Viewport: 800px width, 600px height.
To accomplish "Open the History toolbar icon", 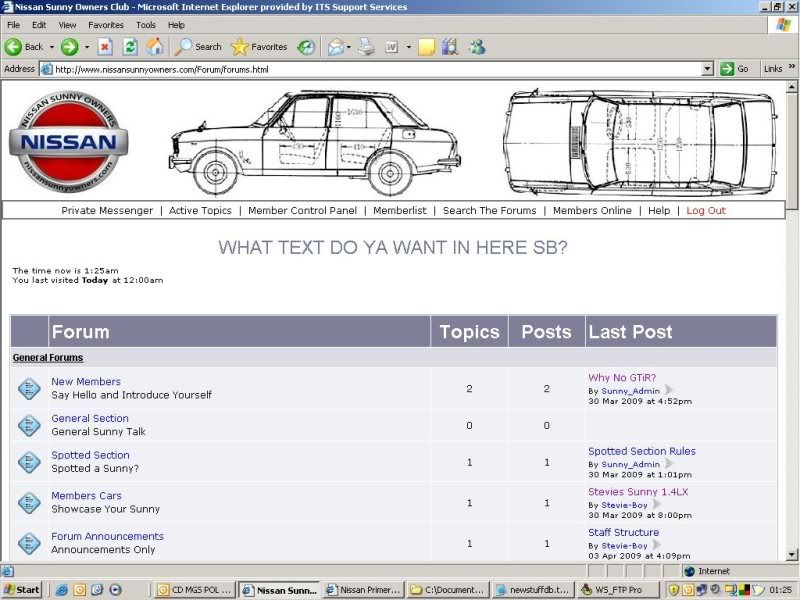I will point(306,47).
